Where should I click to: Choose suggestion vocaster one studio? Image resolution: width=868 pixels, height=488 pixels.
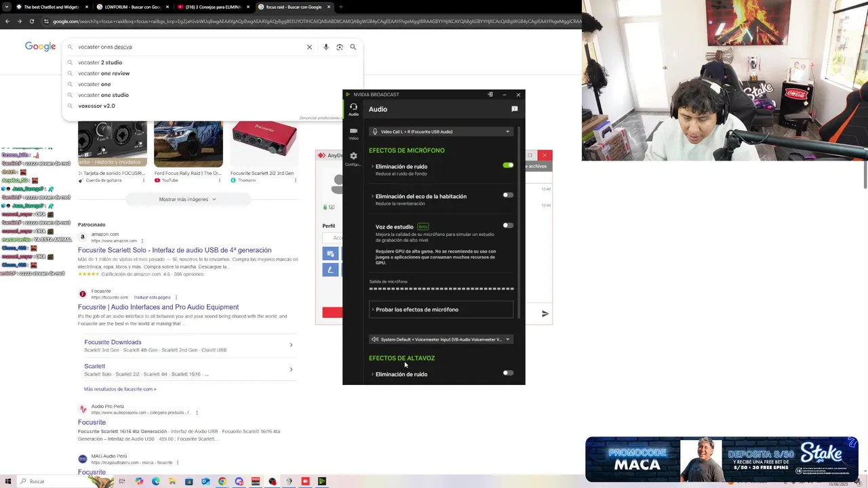[x=103, y=95]
